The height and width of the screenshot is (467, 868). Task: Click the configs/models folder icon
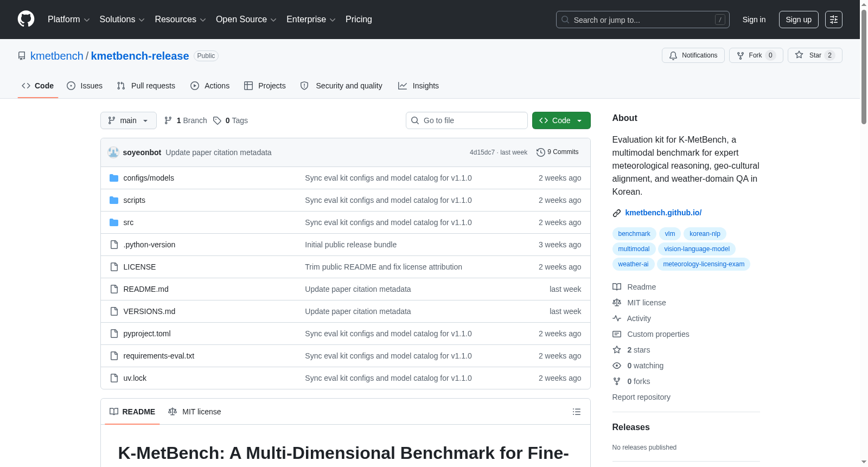click(114, 178)
